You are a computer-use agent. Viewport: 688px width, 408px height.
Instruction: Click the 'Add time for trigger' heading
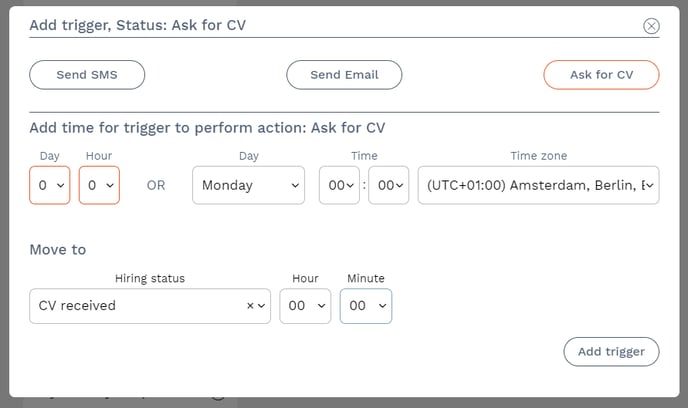click(x=207, y=128)
